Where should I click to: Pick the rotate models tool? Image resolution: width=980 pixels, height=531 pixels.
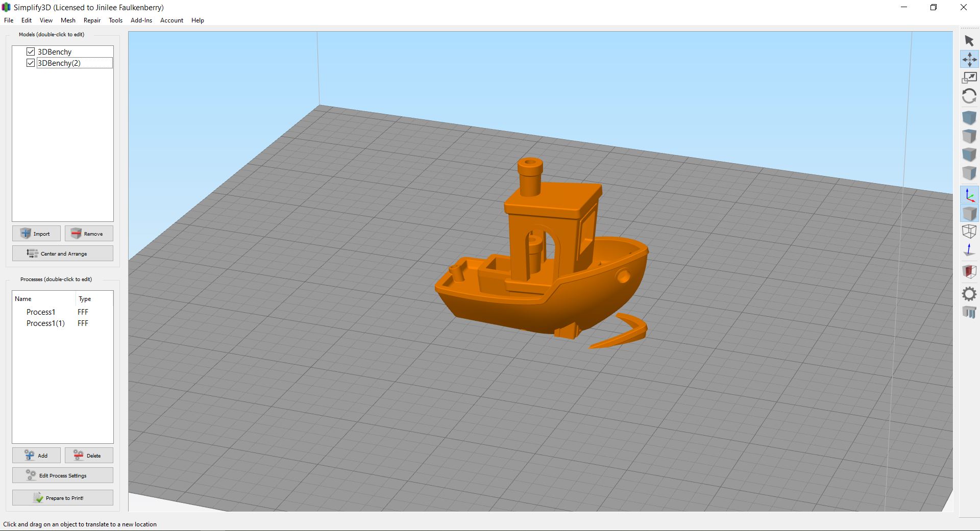click(969, 96)
